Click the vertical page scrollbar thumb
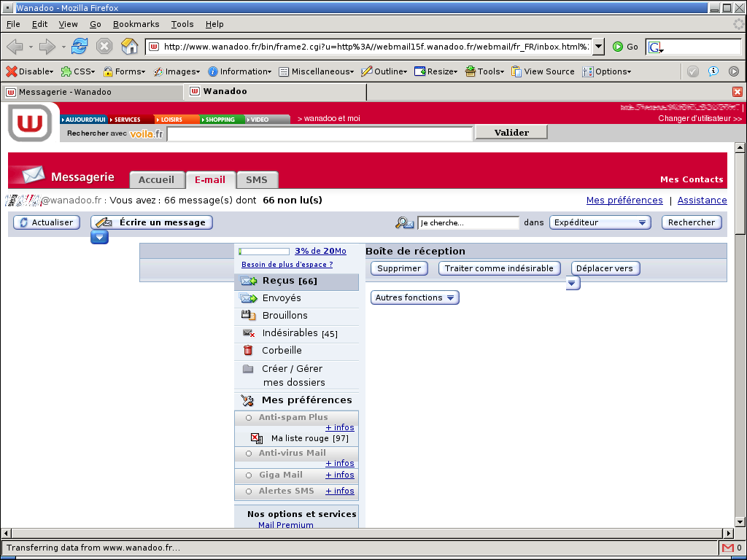Viewport: 747px width, 560px height. click(740, 192)
